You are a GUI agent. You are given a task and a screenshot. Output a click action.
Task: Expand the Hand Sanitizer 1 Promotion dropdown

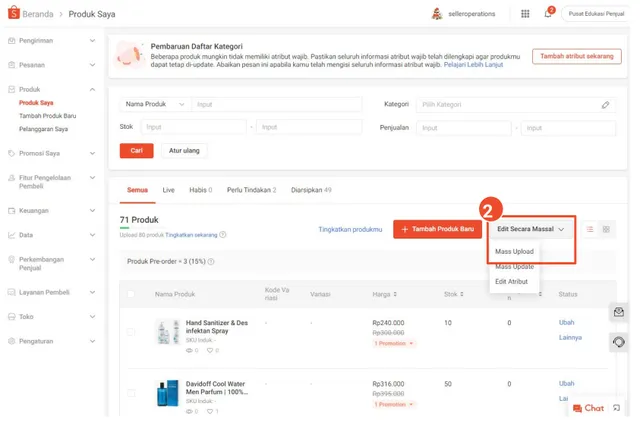pyautogui.click(x=394, y=344)
